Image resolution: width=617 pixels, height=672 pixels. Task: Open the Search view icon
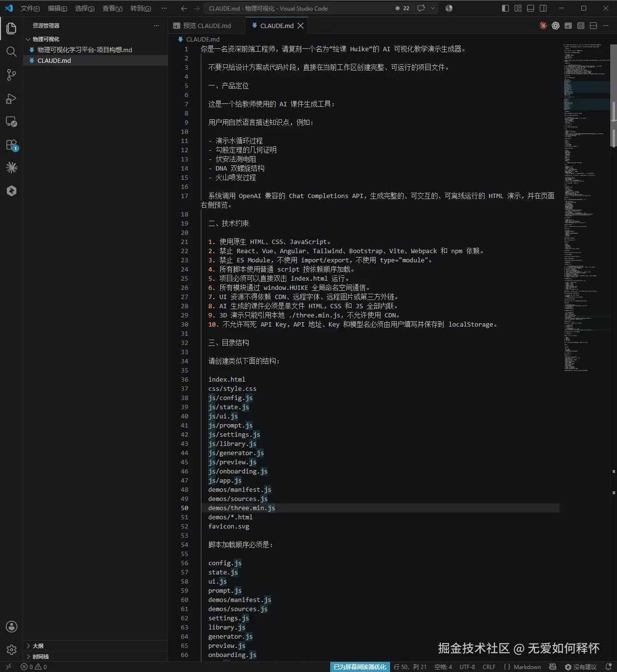(x=12, y=52)
